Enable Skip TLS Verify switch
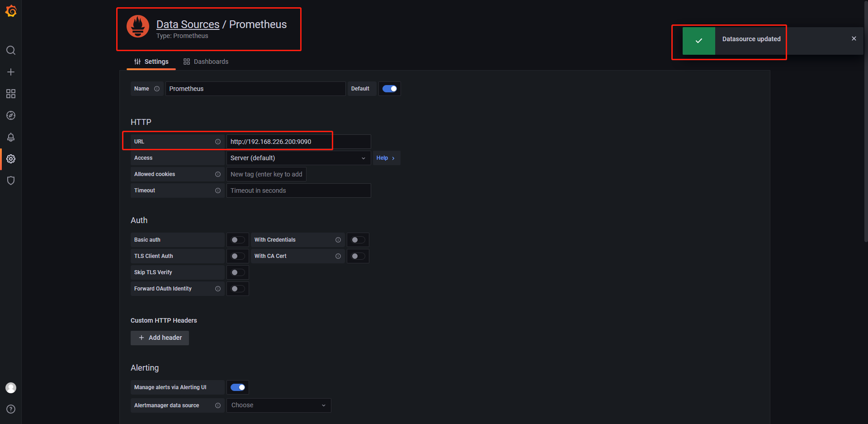 pyautogui.click(x=237, y=272)
